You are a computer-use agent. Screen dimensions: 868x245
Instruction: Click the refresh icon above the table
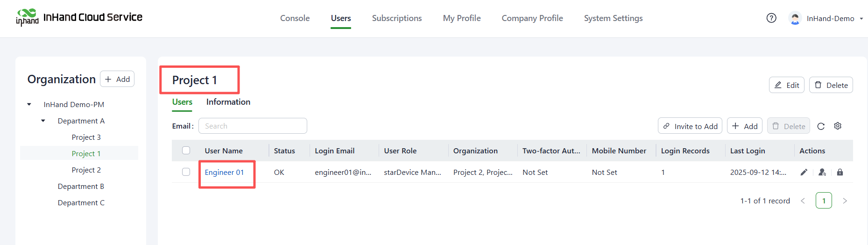pyautogui.click(x=821, y=126)
